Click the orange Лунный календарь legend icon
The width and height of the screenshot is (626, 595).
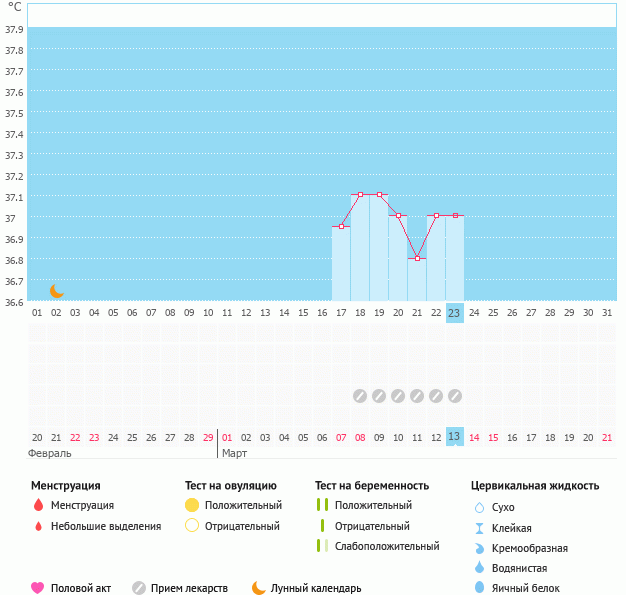click(259, 588)
